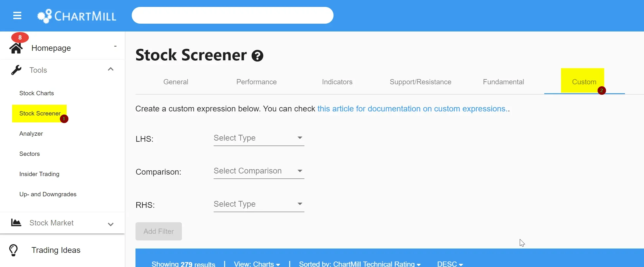Click the Stock Market chart icon

(16, 223)
